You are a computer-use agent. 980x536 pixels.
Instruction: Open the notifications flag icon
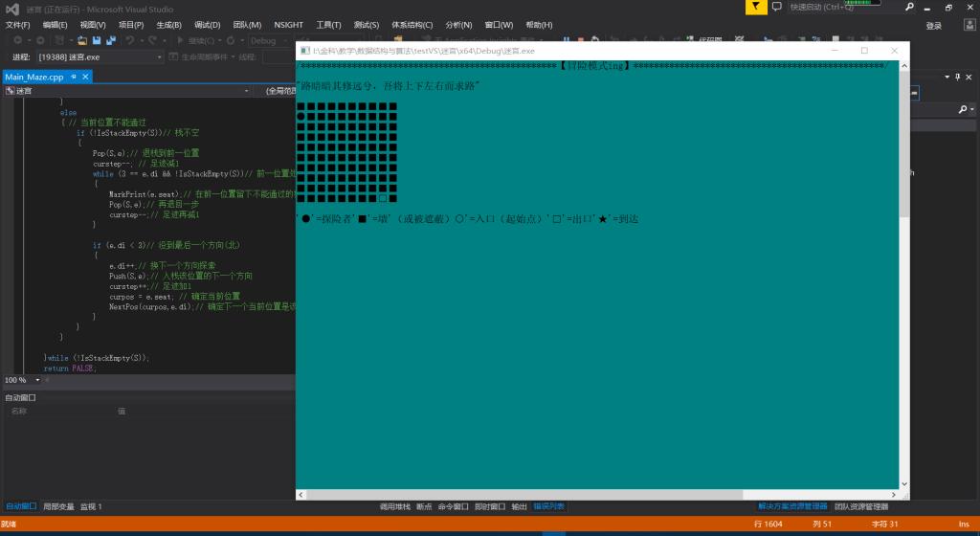coord(756,7)
